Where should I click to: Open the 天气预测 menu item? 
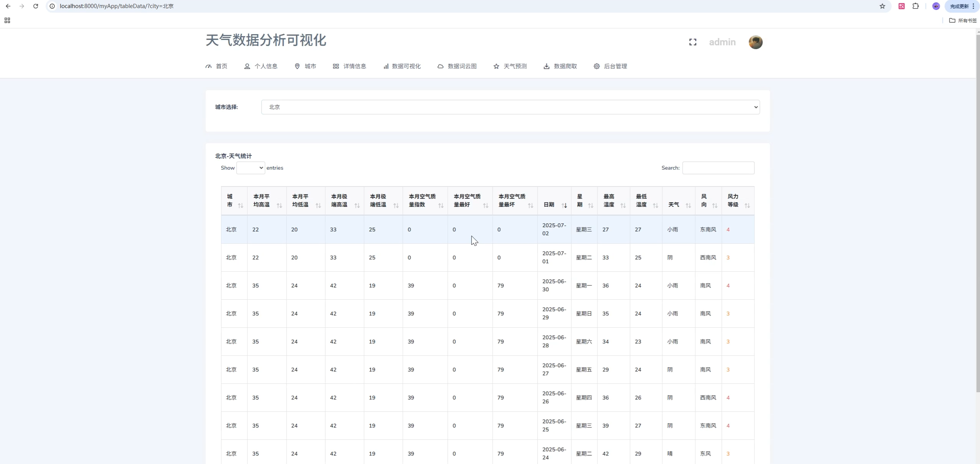pyautogui.click(x=510, y=66)
